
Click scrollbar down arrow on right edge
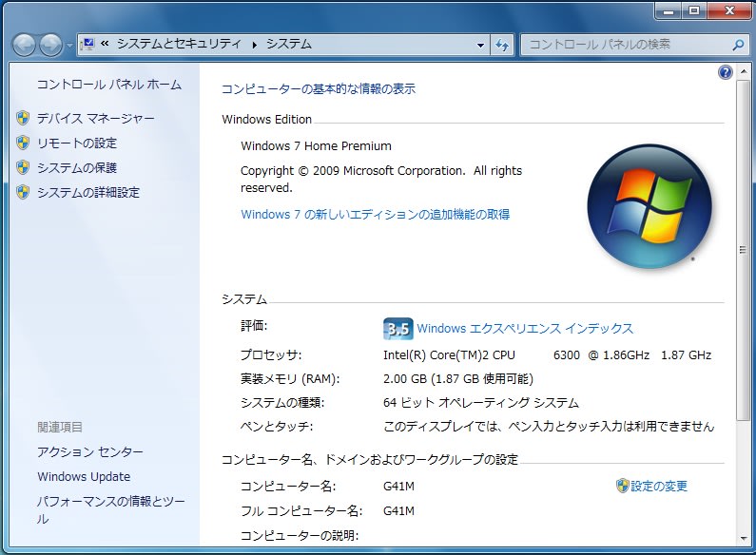tap(743, 539)
